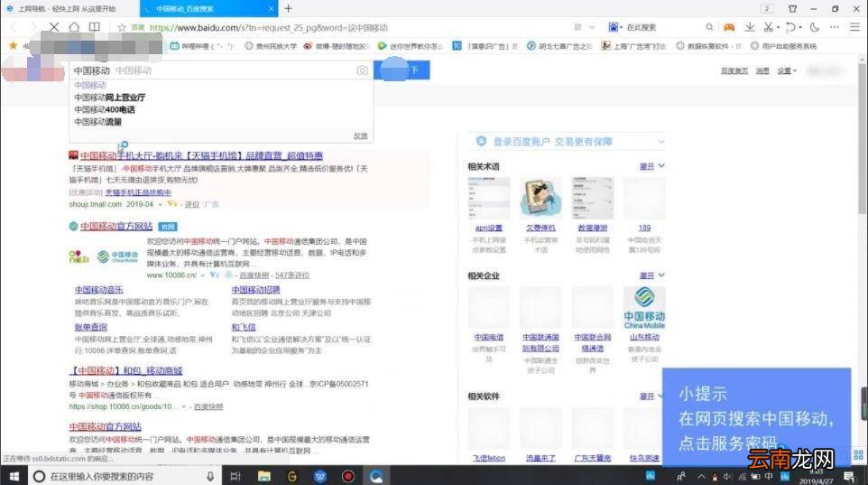Screen dimensions: 868x485
Task: Click the magnifier search icon in toolbar
Action: [x=709, y=27]
